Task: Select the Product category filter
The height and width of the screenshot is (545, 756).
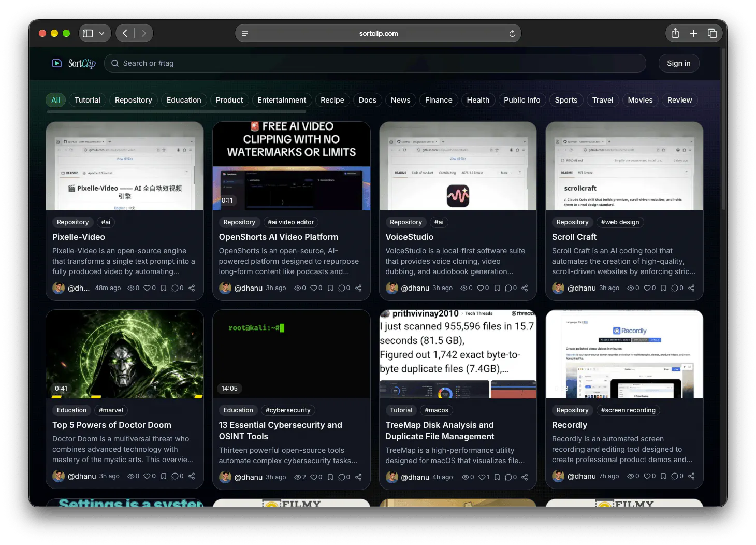Action: [x=229, y=100]
